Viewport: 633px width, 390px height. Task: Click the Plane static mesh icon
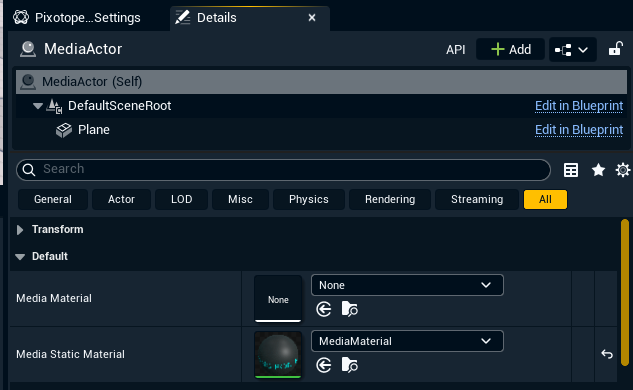click(x=64, y=130)
